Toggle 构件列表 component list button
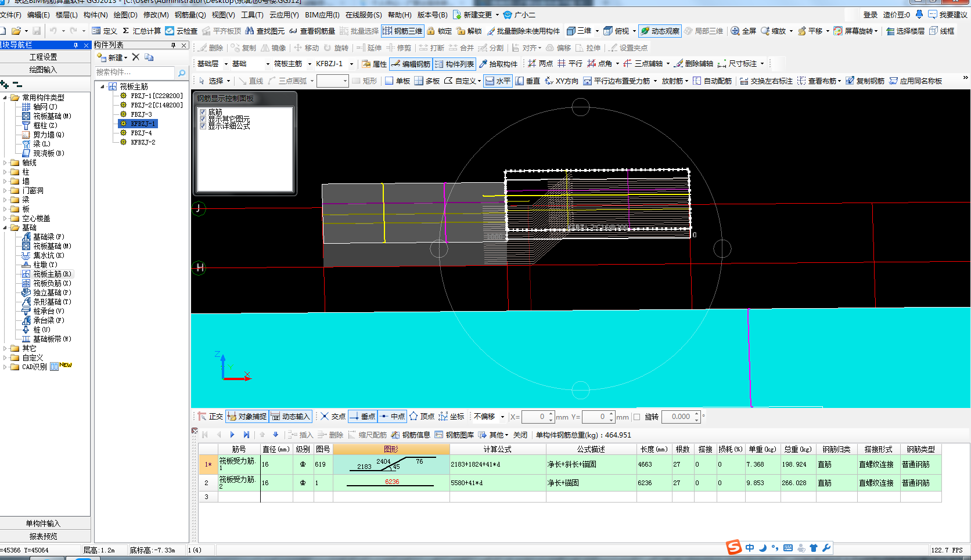Viewport: 971px width, 560px height. point(454,64)
